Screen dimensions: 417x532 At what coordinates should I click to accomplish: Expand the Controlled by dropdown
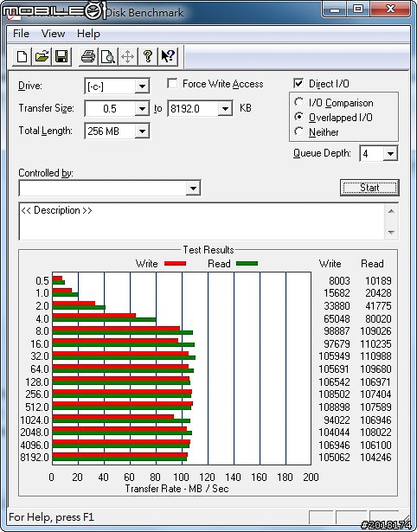193,188
